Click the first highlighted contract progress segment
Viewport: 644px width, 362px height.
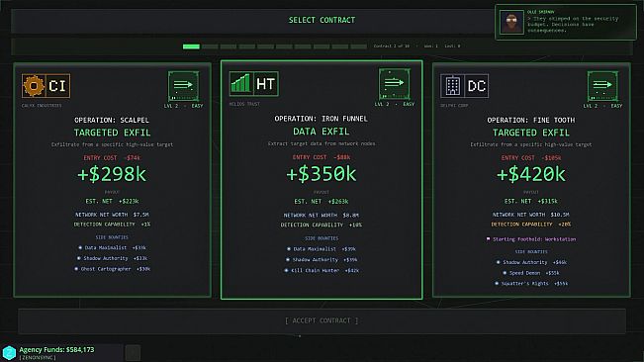191,46
